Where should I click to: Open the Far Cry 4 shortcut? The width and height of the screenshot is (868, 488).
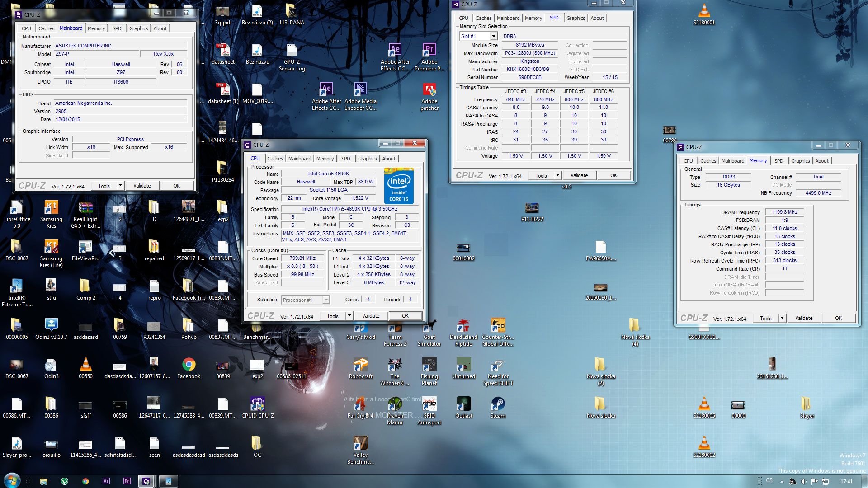tap(360, 408)
